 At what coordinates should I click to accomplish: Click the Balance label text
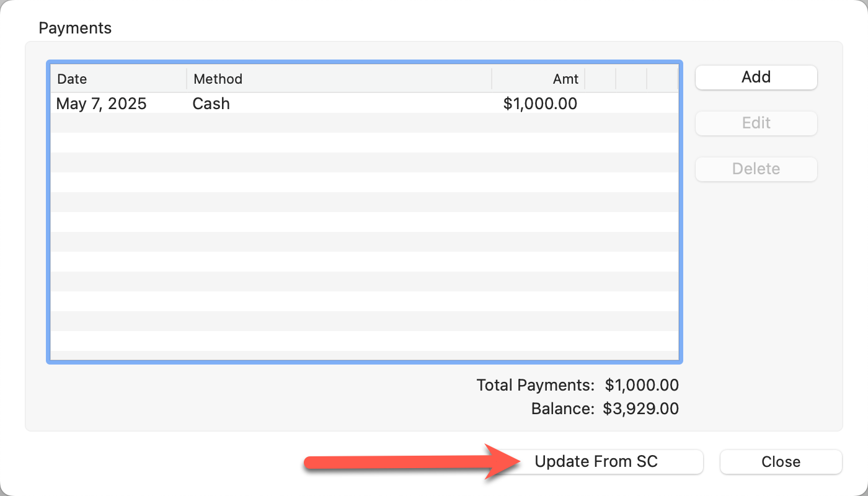[562, 409]
